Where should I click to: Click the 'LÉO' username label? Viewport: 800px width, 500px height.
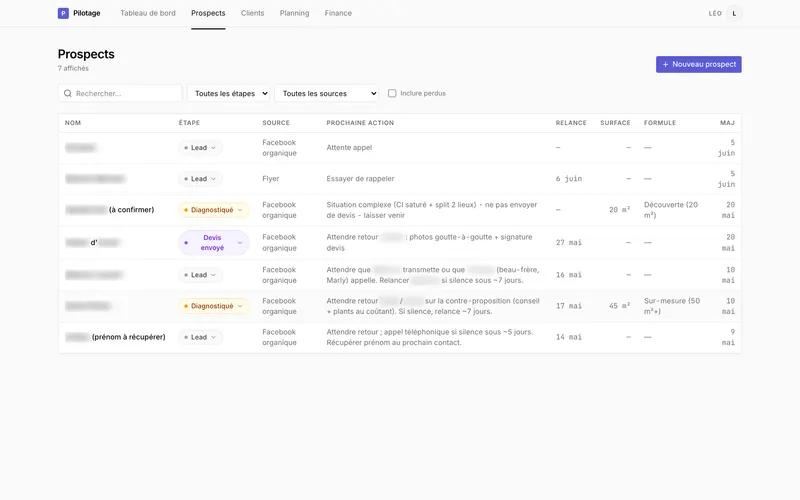pos(715,13)
